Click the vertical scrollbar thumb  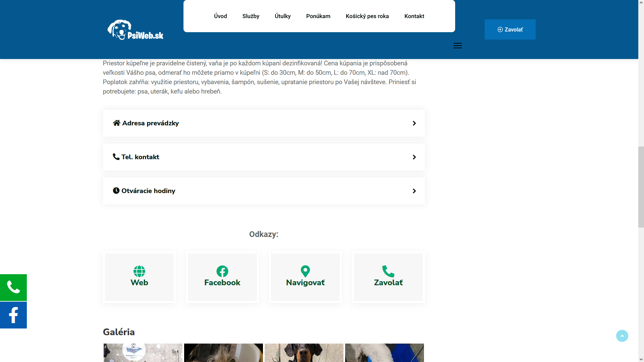pos(641,187)
